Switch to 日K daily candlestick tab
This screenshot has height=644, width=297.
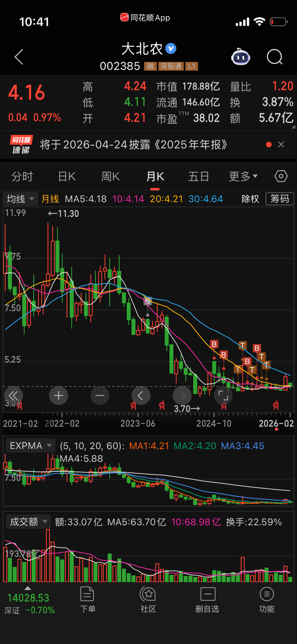click(67, 177)
